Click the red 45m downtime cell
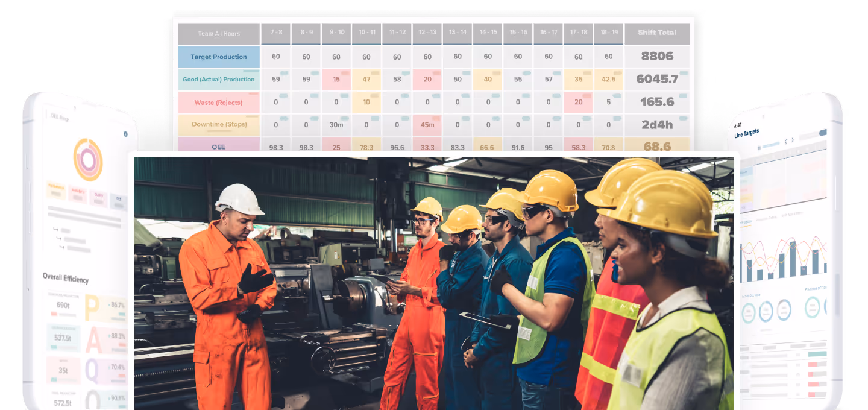This screenshot has height=410, width=868. pos(427,125)
